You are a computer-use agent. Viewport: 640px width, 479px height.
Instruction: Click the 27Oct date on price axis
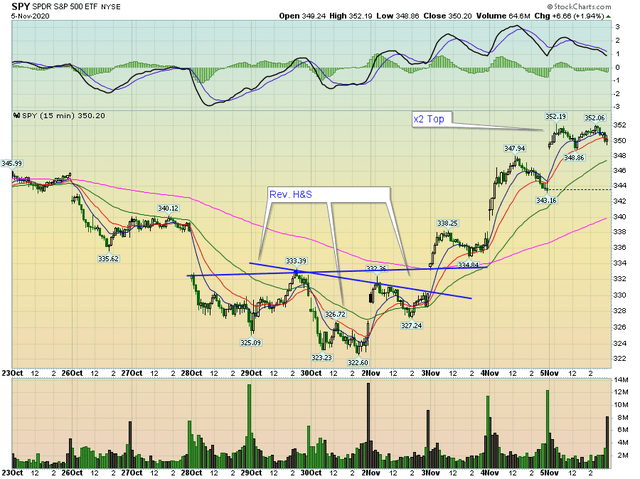click(132, 373)
